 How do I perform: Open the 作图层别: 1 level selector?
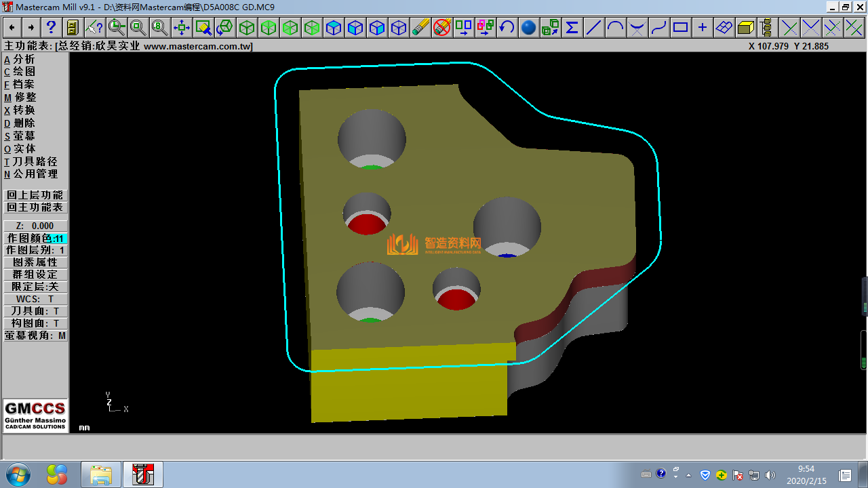tap(35, 250)
